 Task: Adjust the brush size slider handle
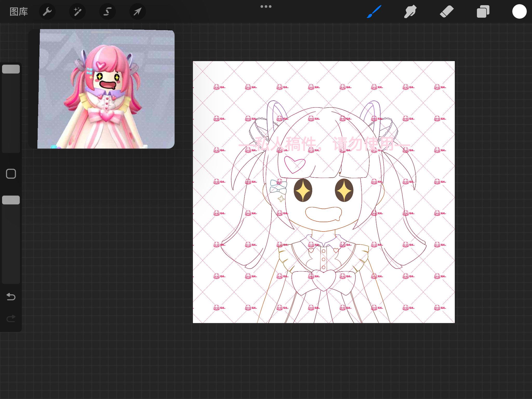point(11,69)
